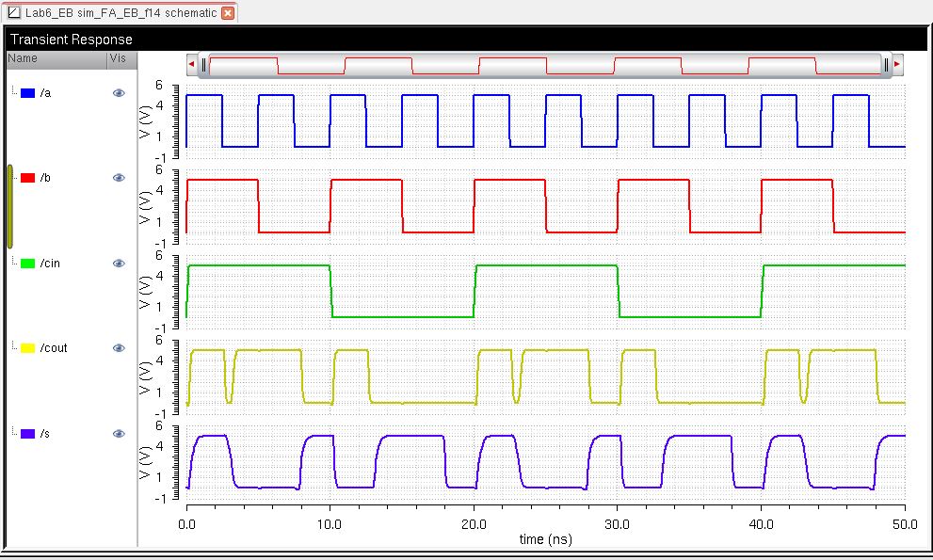The image size is (933, 560).
Task: Toggle the eye icon for /cin
Action: click(x=119, y=264)
